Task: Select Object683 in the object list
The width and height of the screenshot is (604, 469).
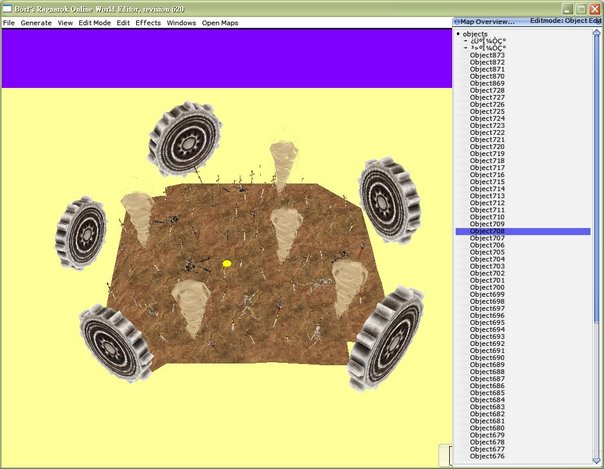Action: [x=487, y=407]
